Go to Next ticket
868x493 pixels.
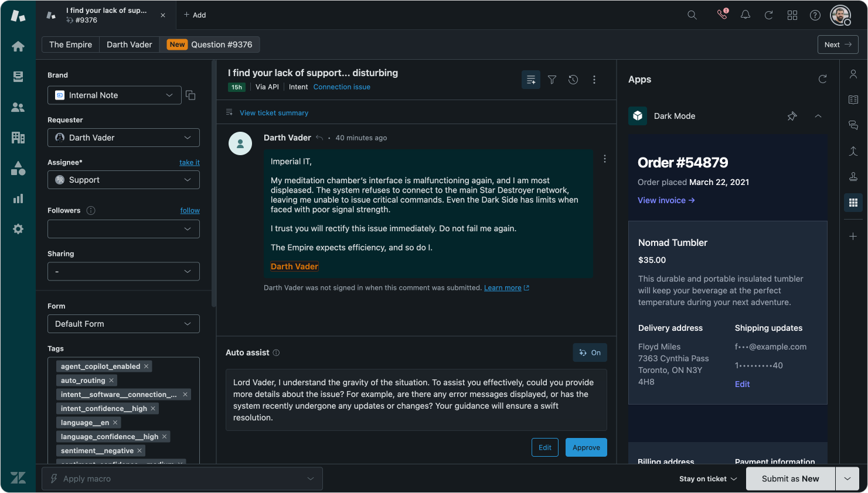coord(838,44)
